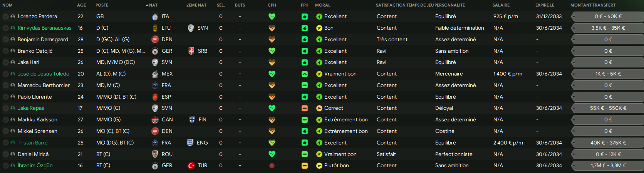Tick the selection checkbox for Lorenzo Pardera
644x173 pixels.
pos(5,17)
